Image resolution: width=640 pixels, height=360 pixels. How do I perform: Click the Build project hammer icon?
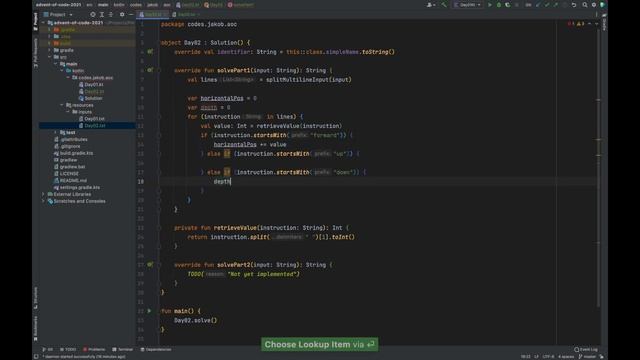point(444,5)
